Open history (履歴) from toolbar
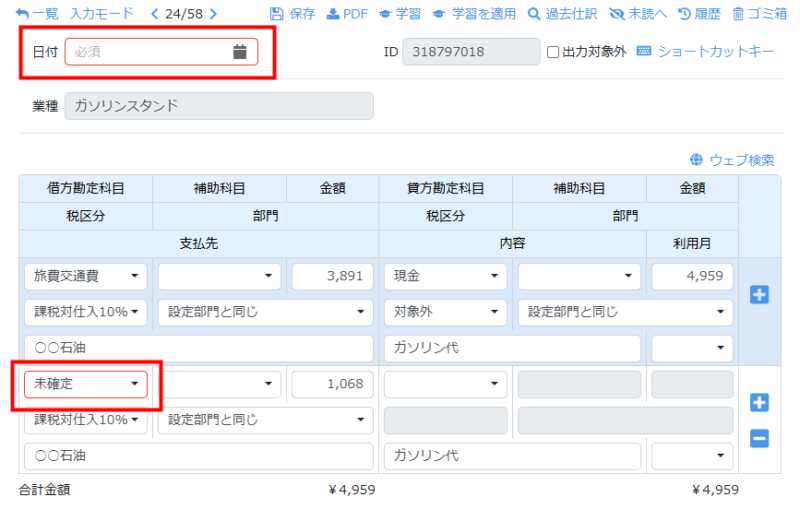This screenshot has width=800, height=509. pos(685,14)
